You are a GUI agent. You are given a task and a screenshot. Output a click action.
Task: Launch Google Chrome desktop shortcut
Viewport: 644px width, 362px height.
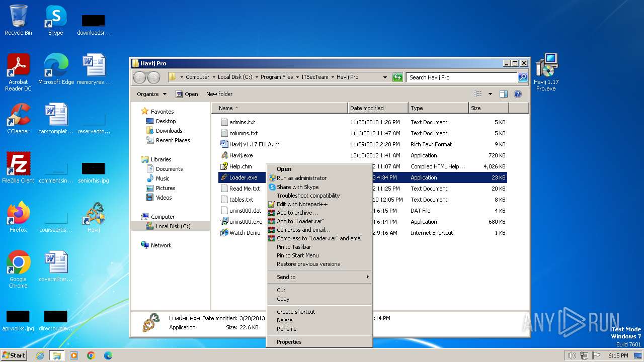[x=18, y=269]
